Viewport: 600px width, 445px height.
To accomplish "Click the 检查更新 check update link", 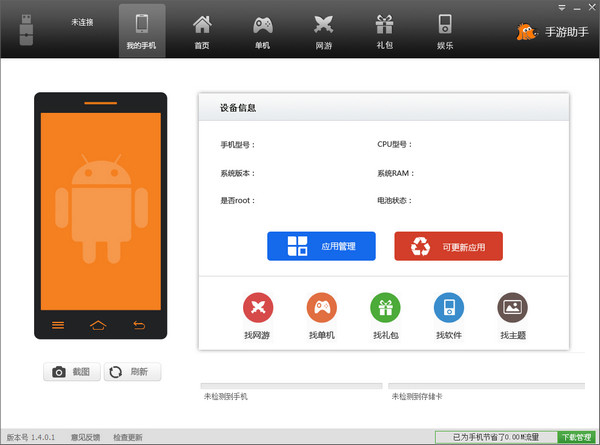I will (128, 437).
